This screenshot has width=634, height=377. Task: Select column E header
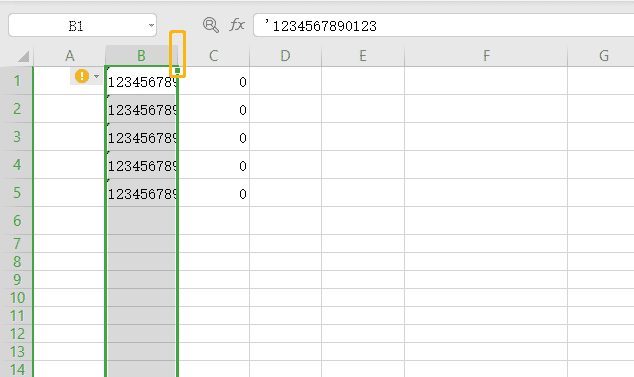[x=363, y=56]
